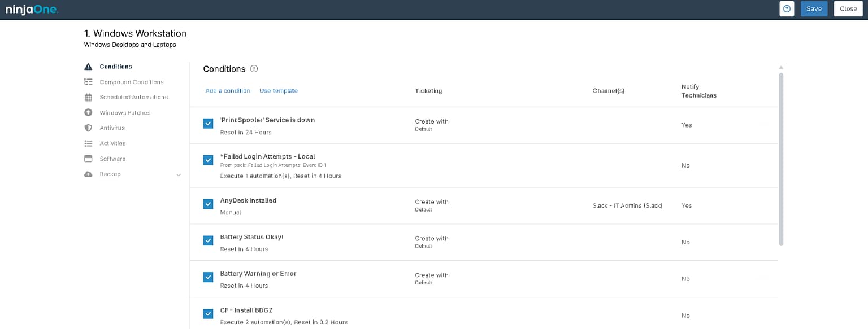
Task: Switch to the Windows Patches section
Action: click(x=125, y=113)
